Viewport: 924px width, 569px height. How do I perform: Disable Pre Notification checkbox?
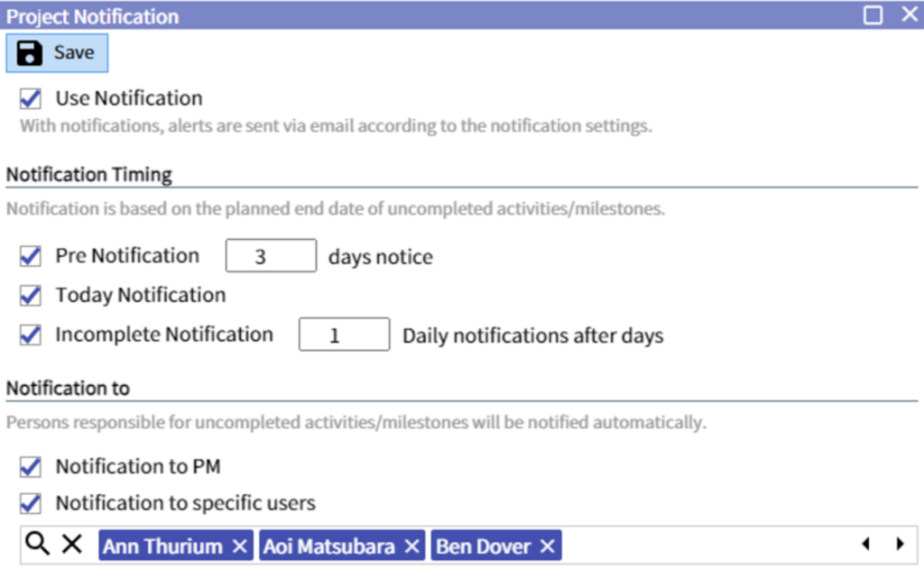(30, 256)
